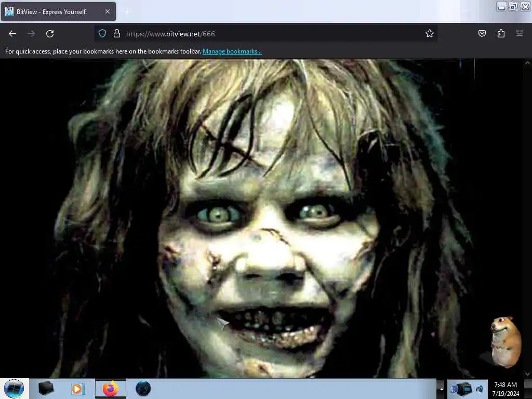The image size is (532, 399).
Task: Open the Firefox application menu
Action: [x=520, y=33]
